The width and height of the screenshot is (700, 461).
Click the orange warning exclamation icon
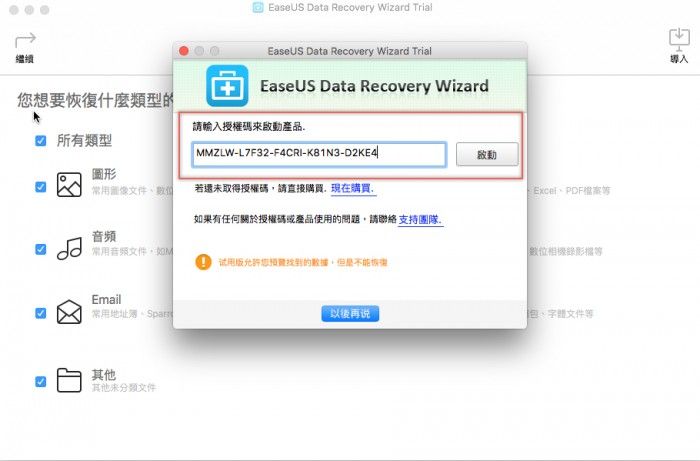[203, 262]
